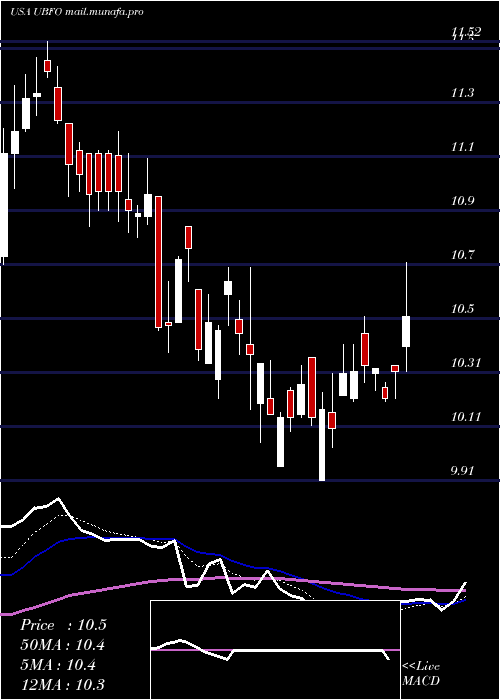Viewport: 500px width, 700px height.
Task: Click the tall red candlestick dropping to 10.5
Action: coord(158,262)
